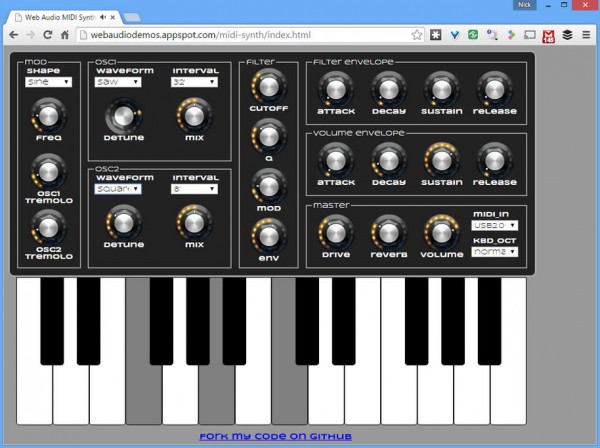
Task: Click the OSC1 tremolo knob
Action: 49,172
